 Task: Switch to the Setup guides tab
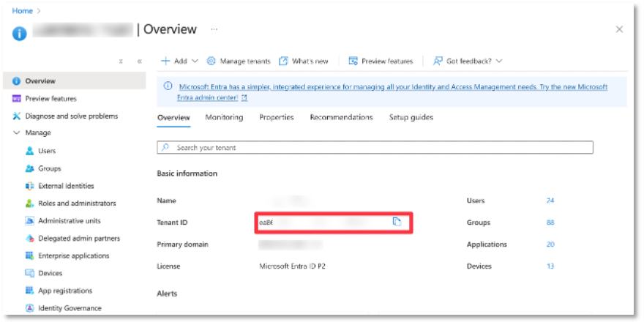[411, 118]
